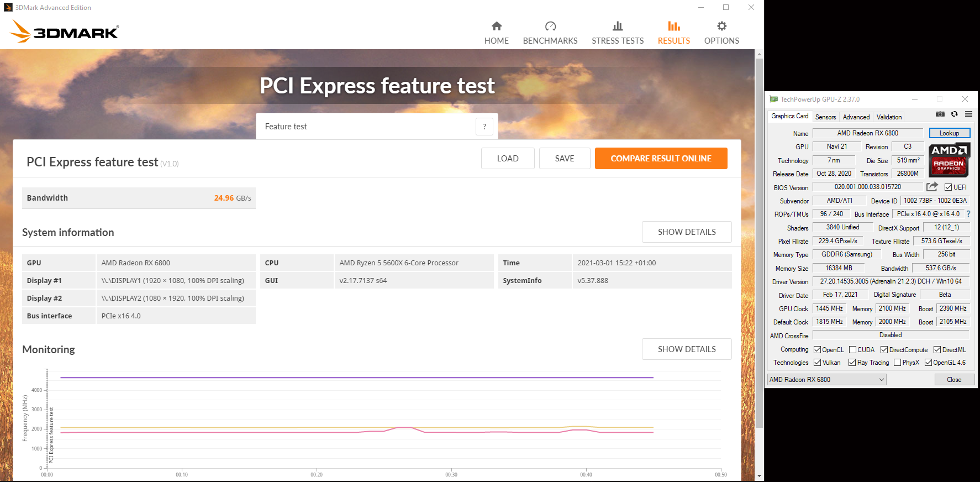Open the GPU-Z hamburger menu
Image resolution: width=980 pixels, height=482 pixels.
(968, 114)
